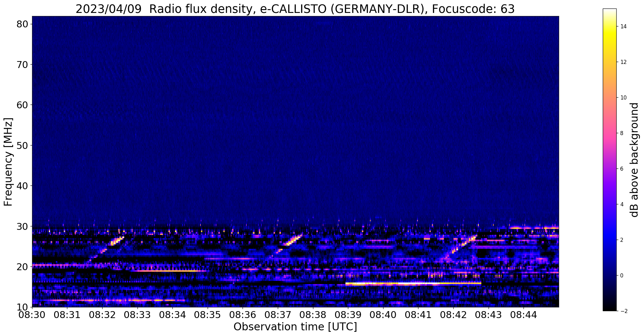Screen dimensions: 644x336
Task: Click the horizontal emission band near 19 MHz at 08:34
Action: [170, 271]
